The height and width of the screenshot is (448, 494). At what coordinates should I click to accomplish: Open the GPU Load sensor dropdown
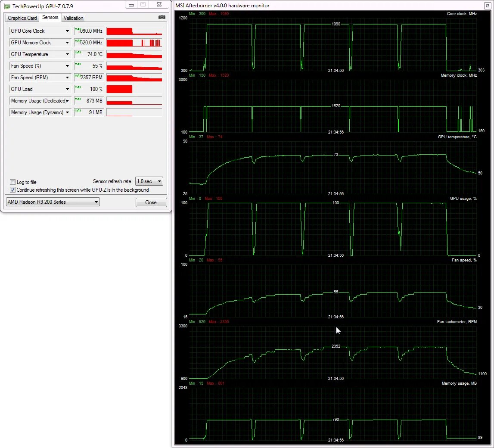pos(67,89)
